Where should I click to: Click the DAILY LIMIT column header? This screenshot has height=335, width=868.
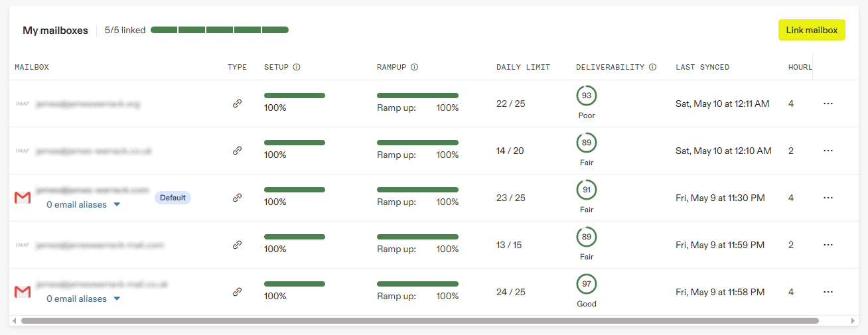coord(523,67)
